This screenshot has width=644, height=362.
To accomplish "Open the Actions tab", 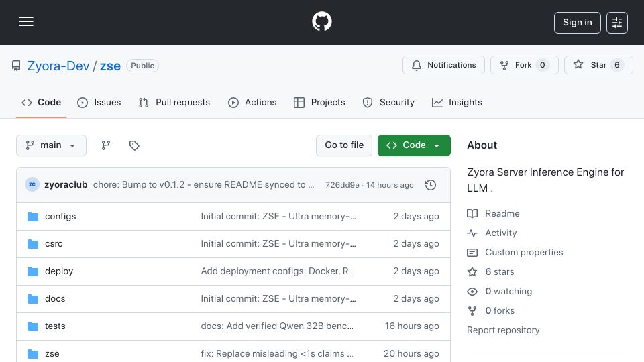I will pos(252,102).
